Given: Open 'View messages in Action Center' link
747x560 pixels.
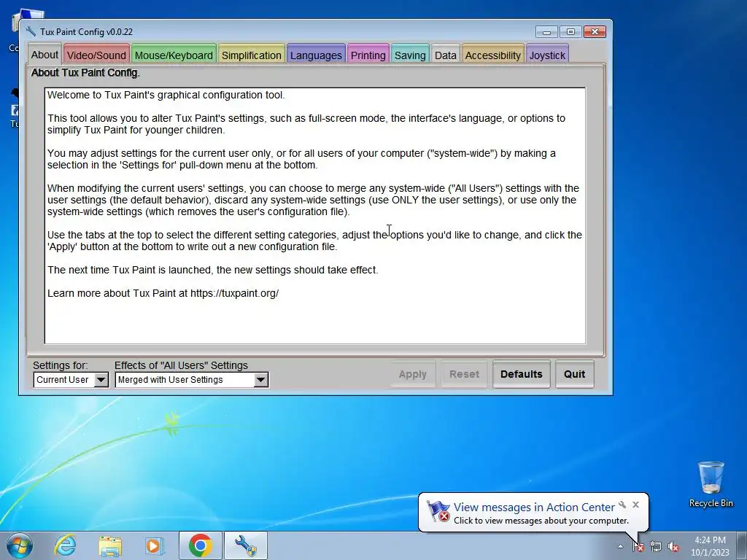Looking at the screenshot, I should click(x=534, y=507).
